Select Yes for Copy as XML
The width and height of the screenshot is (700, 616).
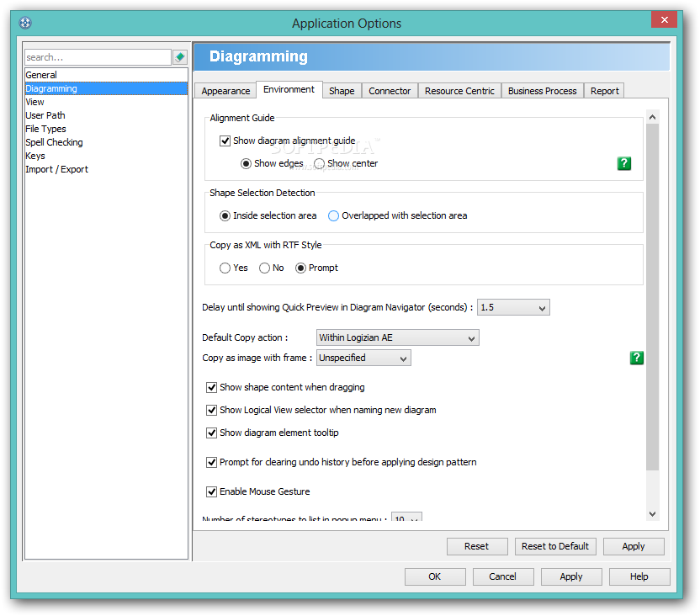pyautogui.click(x=225, y=268)
